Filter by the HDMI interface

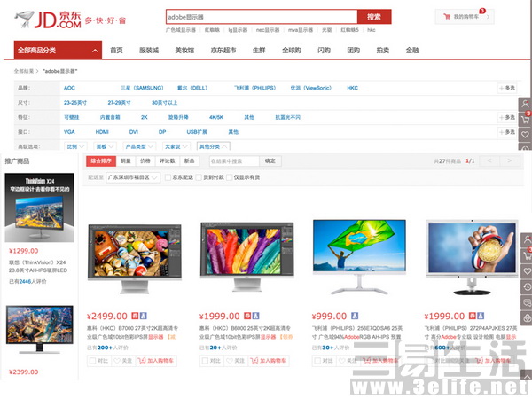102,132
